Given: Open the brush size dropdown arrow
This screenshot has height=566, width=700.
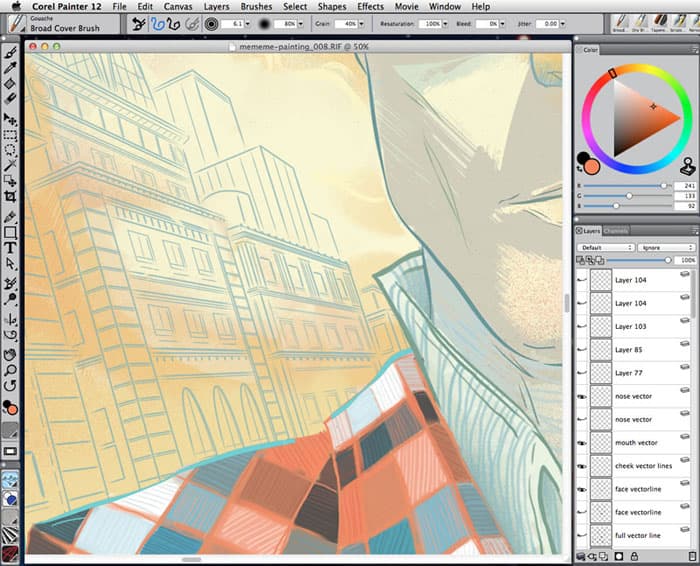Looking at the screenshot, I should [248, 24].
